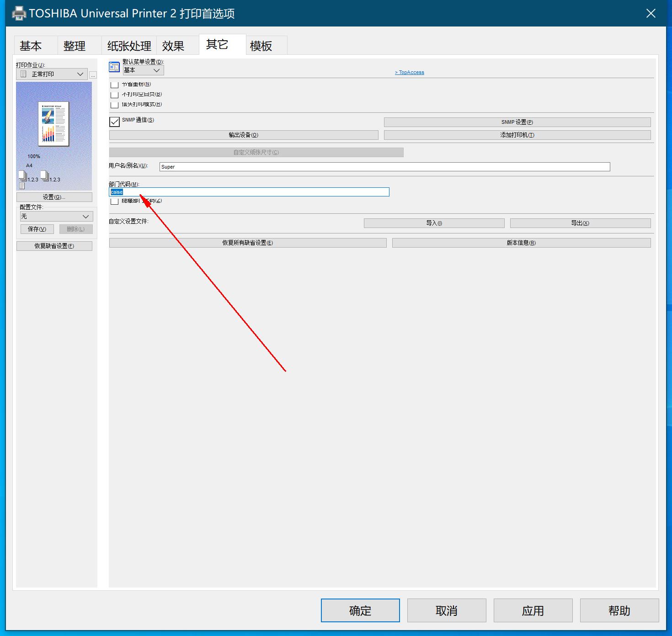Click the 取消 cancel button

click(447, 610)
